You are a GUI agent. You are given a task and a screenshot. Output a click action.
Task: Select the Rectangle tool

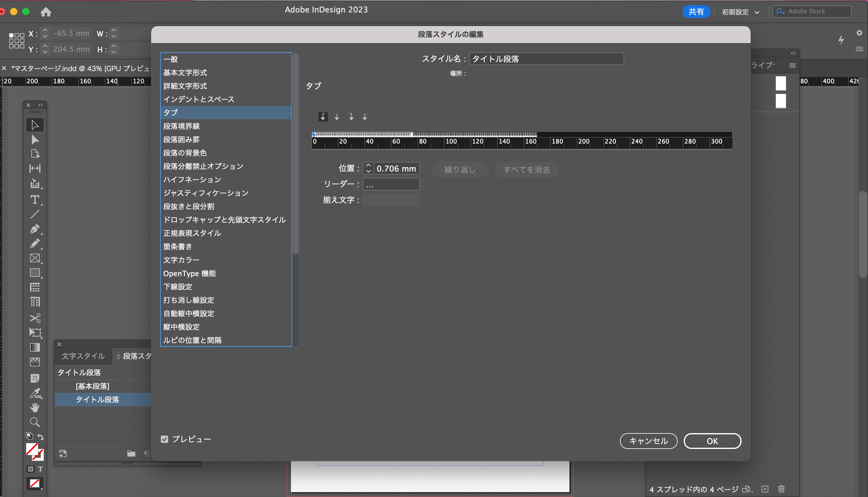35,273
